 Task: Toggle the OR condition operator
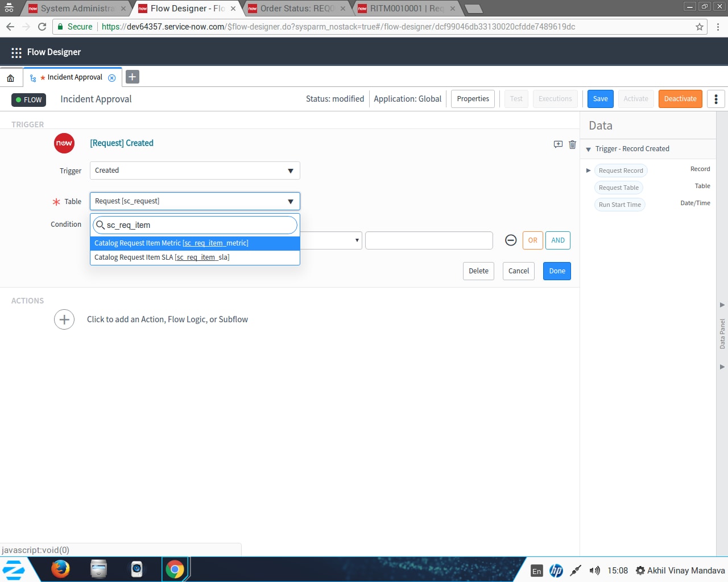pyautogui.click(x=532, y=240)
